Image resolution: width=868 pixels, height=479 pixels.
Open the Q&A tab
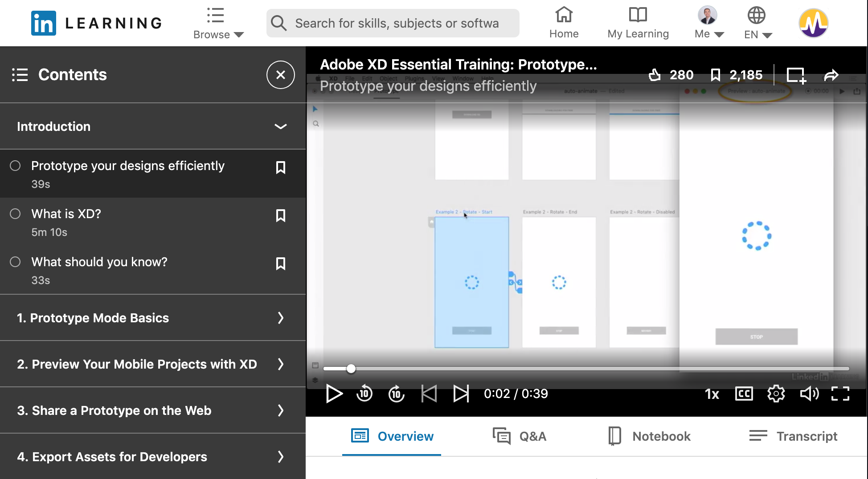point(520,436)
